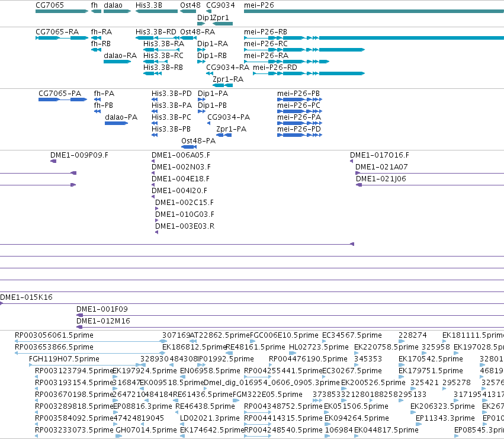Click the mei-P26-RC transcript label
504x439 pixels.
(x=266, y=44)
